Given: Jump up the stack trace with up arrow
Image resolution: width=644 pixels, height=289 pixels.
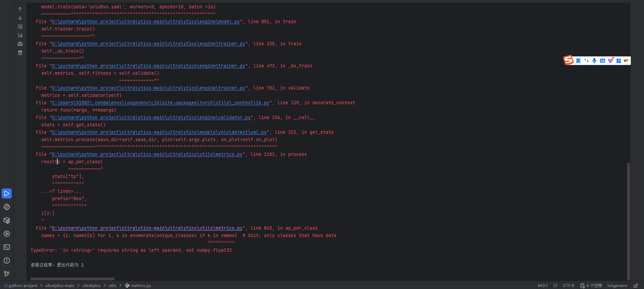Looking at the screenshot, I should [x=20, y=9].
